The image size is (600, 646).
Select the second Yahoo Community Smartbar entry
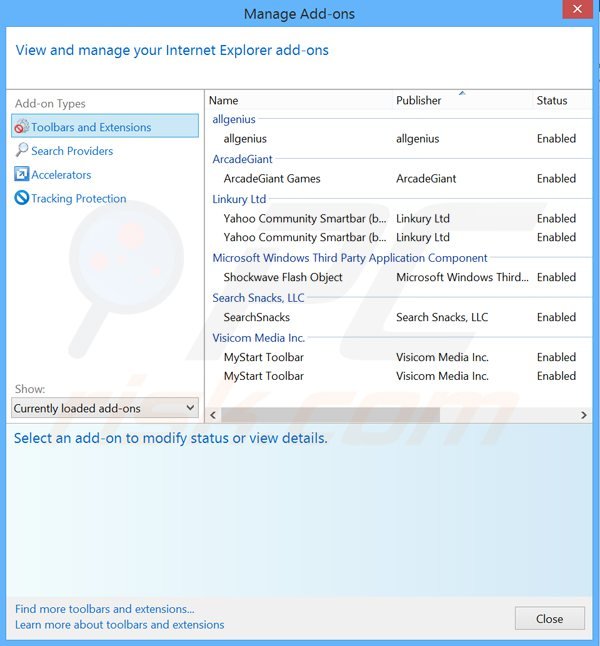click(399, 237)
